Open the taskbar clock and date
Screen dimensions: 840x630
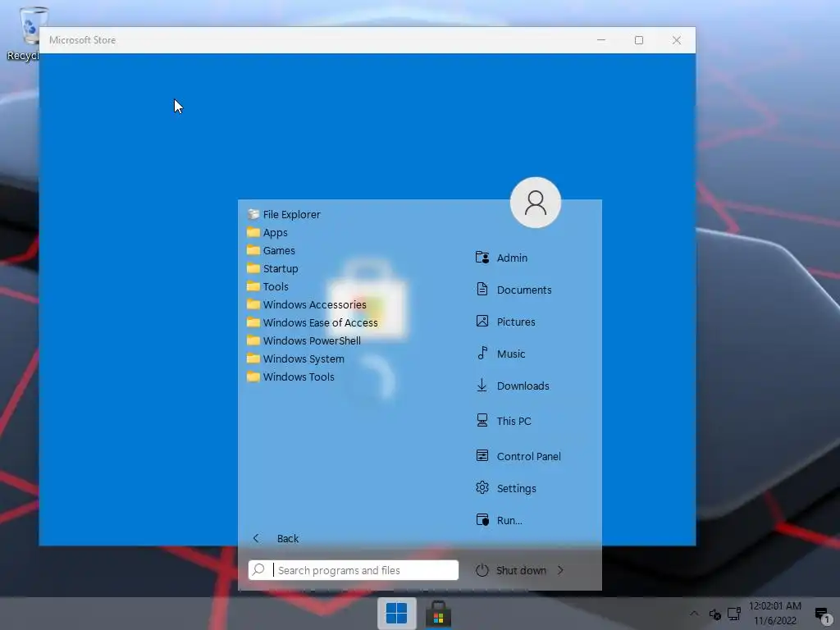click(x=774, y=614)
